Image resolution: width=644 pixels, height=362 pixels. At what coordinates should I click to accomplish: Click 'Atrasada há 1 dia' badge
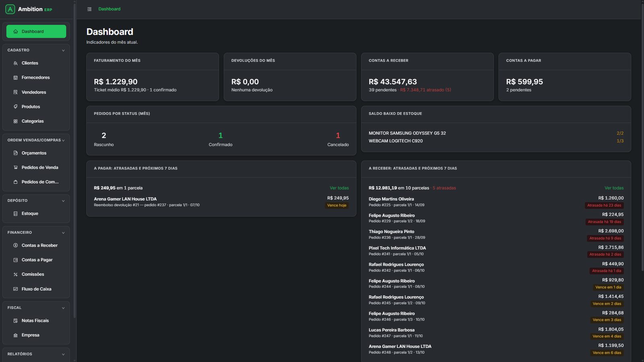click(607, 271)
